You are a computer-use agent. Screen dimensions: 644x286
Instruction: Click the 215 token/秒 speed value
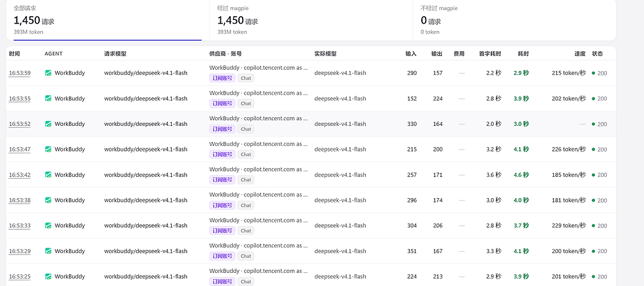point(569,74)
